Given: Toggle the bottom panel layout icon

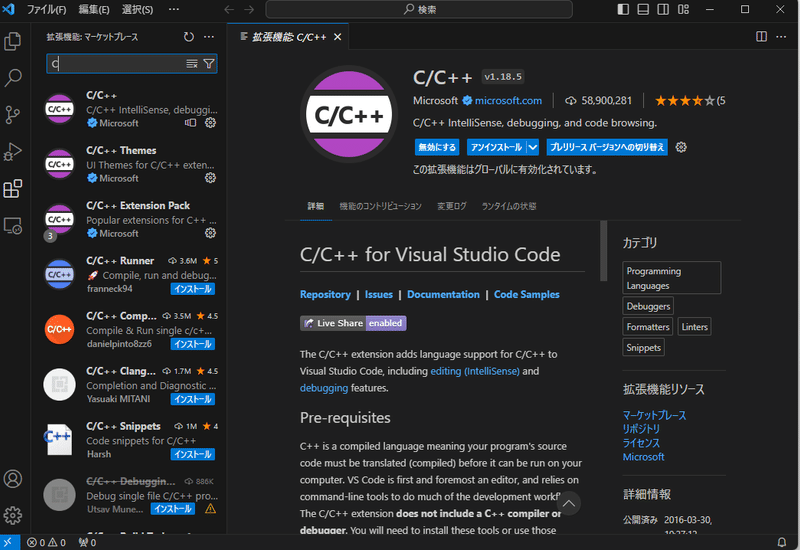Looking at the screenshot, I should [643, 9].
